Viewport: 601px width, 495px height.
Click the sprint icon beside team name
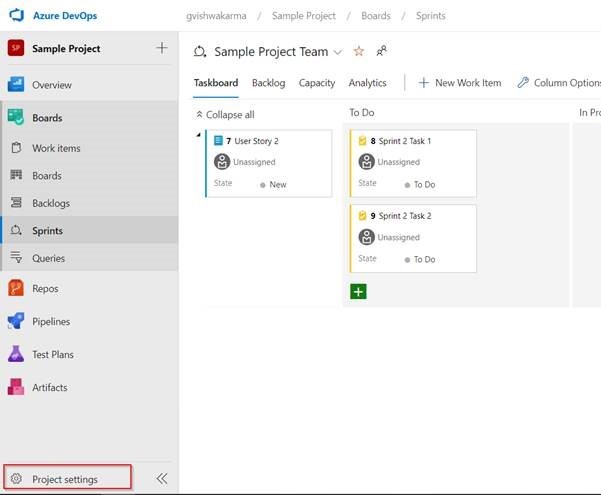click(200, 51)
